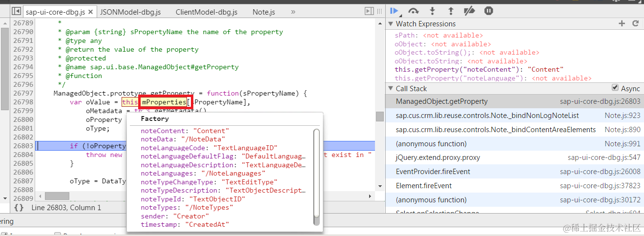Open sap-ui-core-dbg.js:547 source link
The width and height of the screenshot is (644, 236).
(x=604, y=157)
